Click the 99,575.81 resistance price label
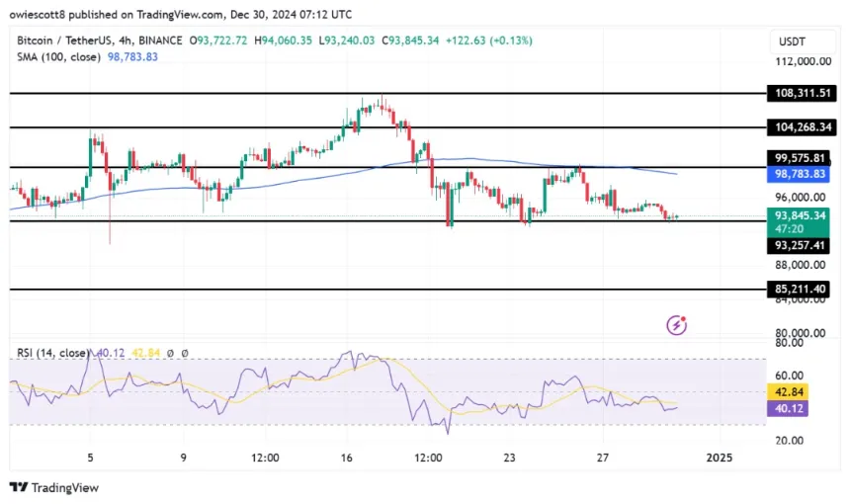The height and width of the screenshot is (504, 850). (802, 157)
